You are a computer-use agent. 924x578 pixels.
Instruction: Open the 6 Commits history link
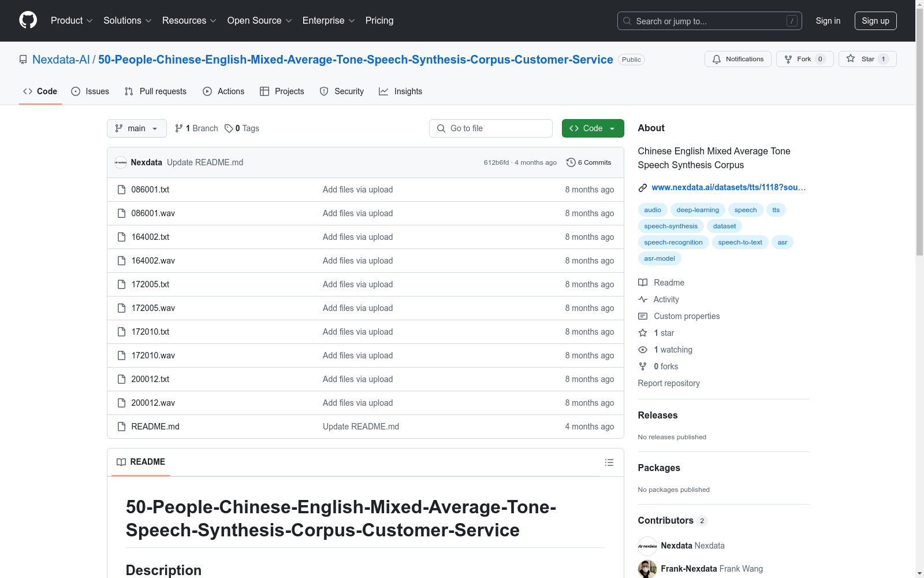point(589,162)
